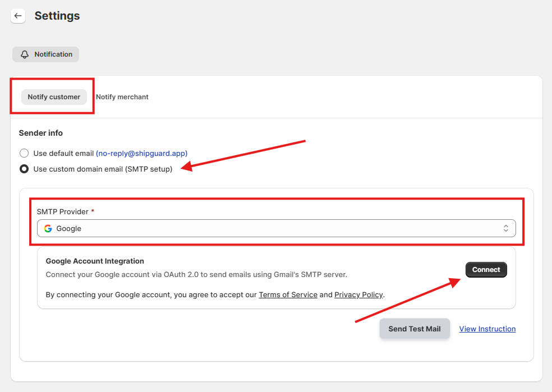The height and width of the screenshot is (392, 552).
Task: Click the Notification label text
Action: (53, 54)
